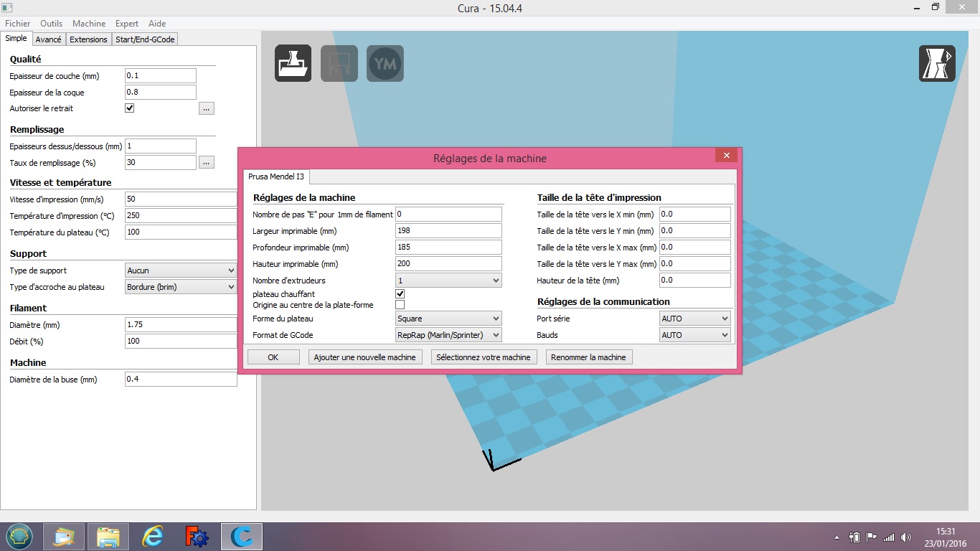The image size is (980, 551).
Task: Click the Epaisseur de couche field
Action: point(161,75)
